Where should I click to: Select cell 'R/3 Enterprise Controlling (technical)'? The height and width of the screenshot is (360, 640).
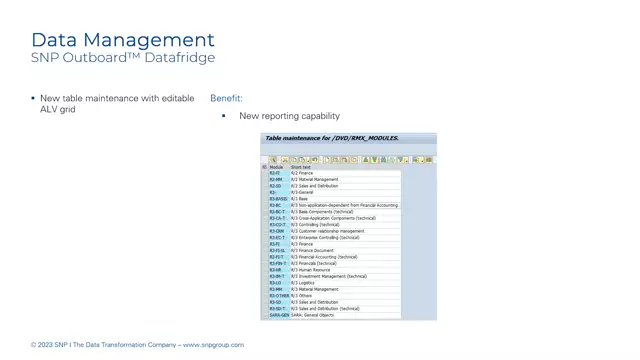(x=345, y=238)
